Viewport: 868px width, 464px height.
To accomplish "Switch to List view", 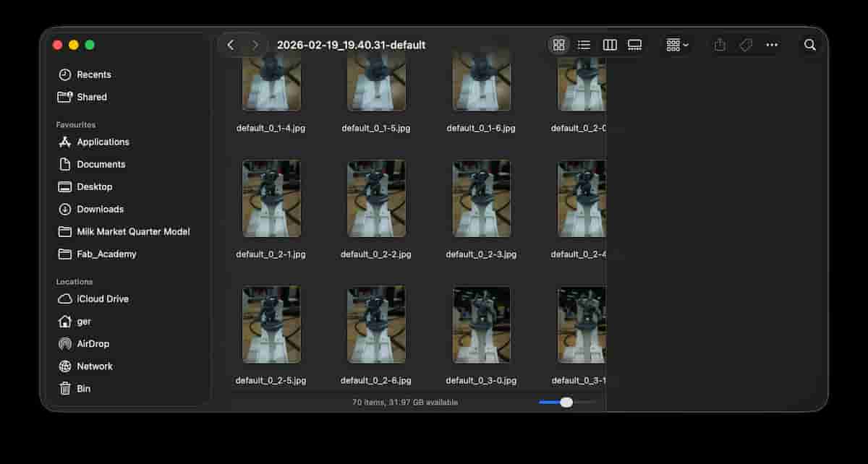I will point(584,44).
